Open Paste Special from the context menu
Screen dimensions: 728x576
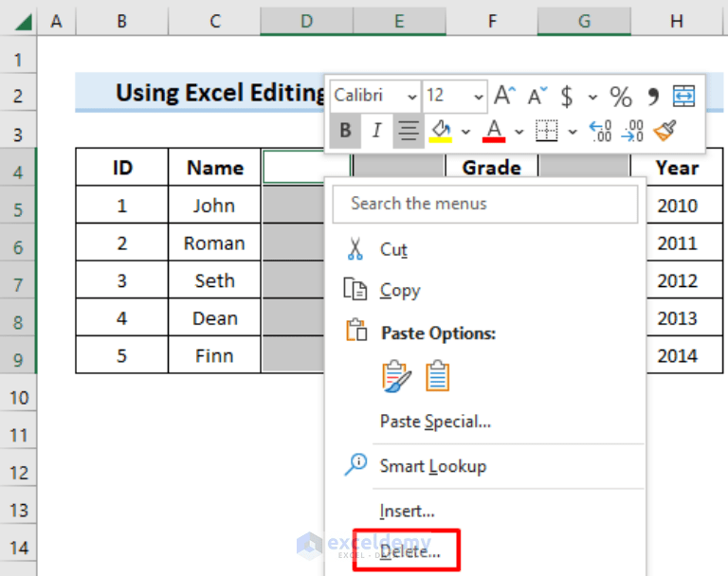pyautogui.click(x=485, y=422)
